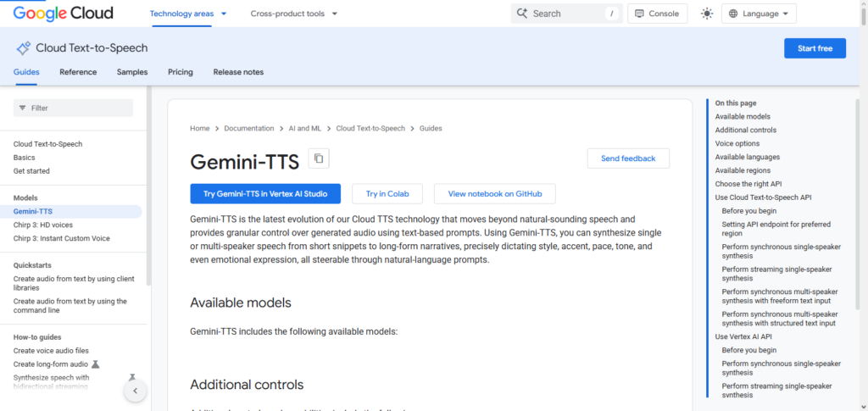Image resolution: width=868 pixels, height=411 pixels.
Task: Click the Cloud Text-to-Speech product title
Action: 92,48
